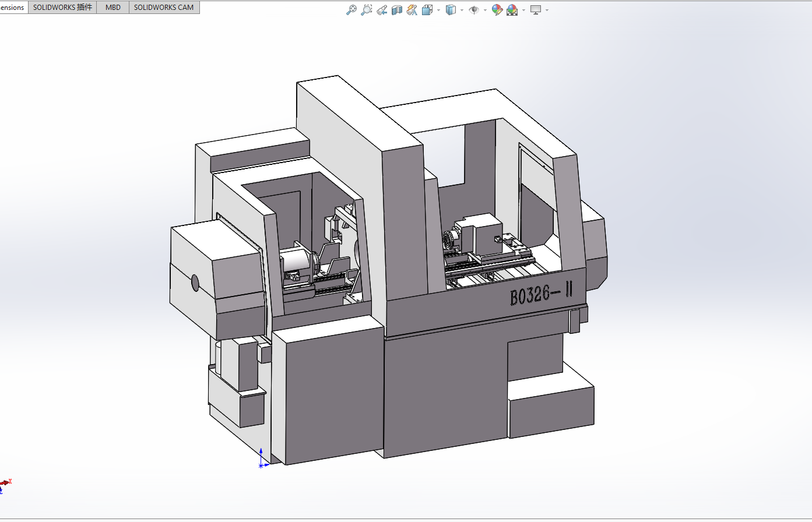Image resolution: width=812 pixels, height=522 pixels.
Task: Open Dynamic Annotation Views
Action: 412,10
